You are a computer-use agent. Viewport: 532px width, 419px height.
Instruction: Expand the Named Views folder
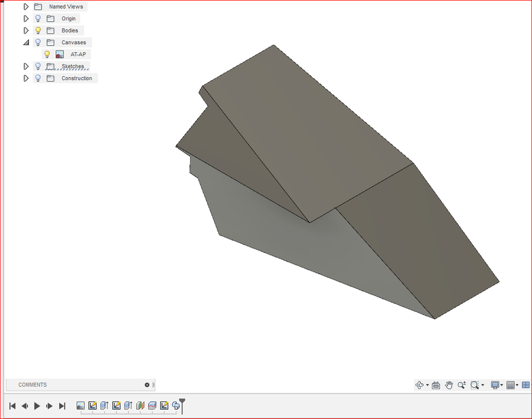26,6
